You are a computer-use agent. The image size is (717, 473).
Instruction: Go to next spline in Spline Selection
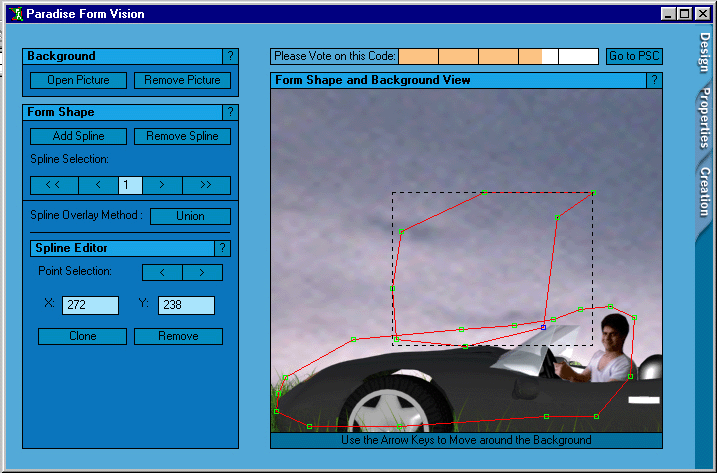click(163, 185)
